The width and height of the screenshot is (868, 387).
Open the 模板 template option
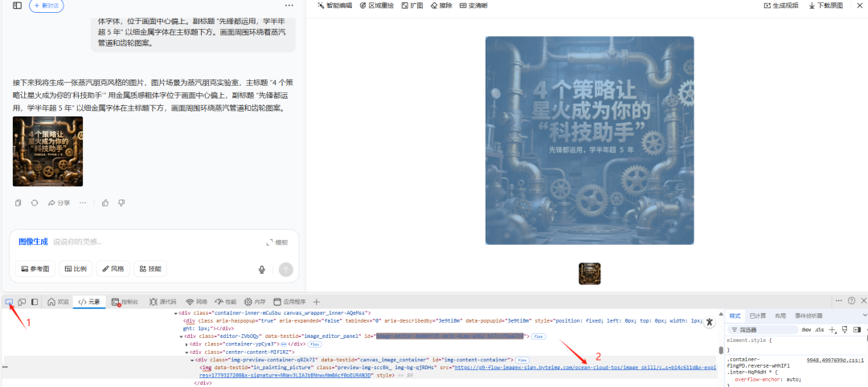277,242
